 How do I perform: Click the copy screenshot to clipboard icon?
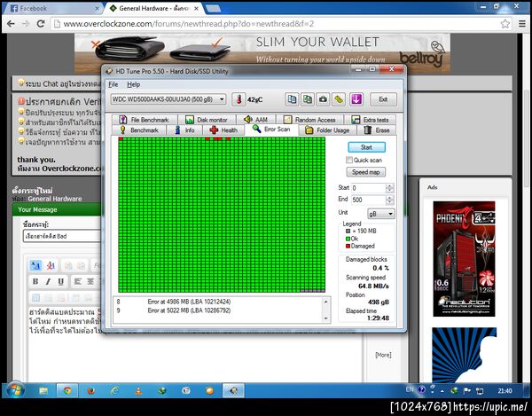pos(308,99)
